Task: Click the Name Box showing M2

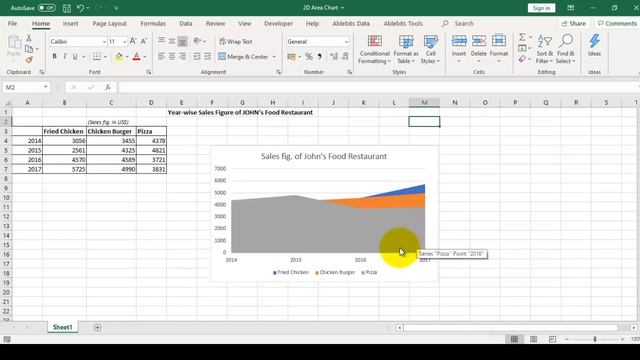Action: 26,87
